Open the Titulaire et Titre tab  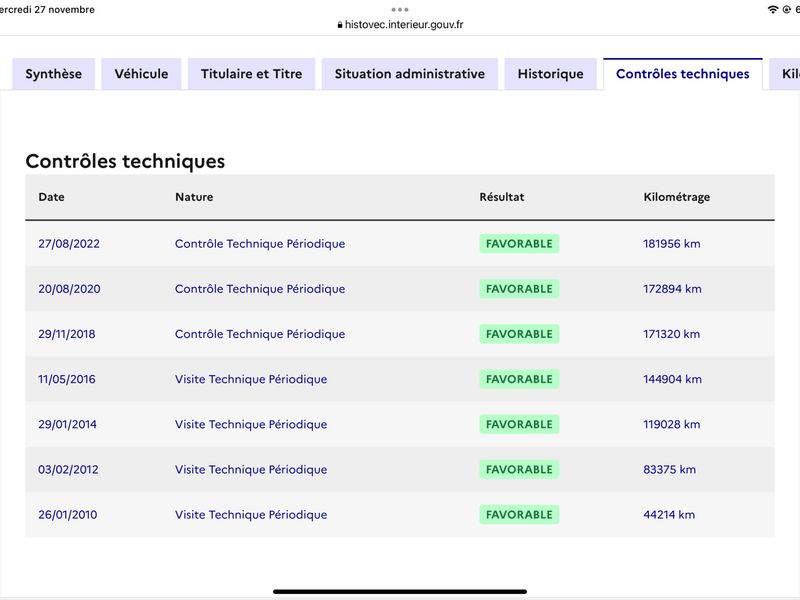(x=252, y=74)
